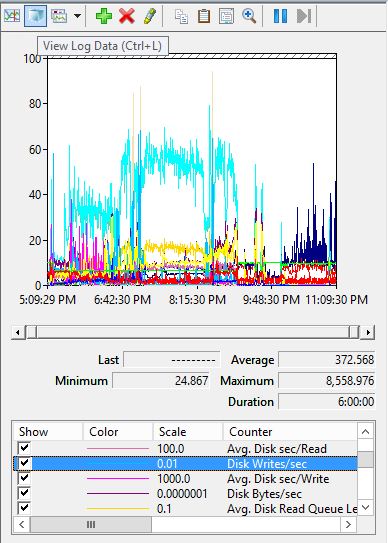Delete selected counter with red X

point(126,16)
